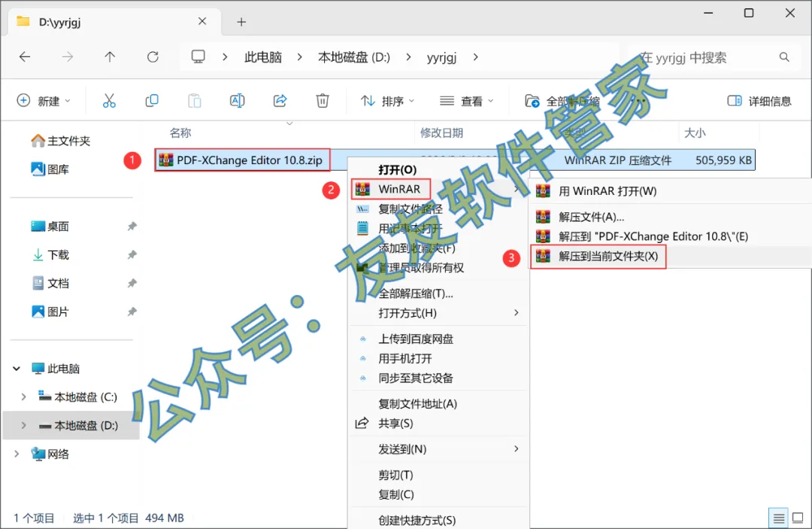The image size is (812, 529).
Task: Close the D:\yyrjgj tab
Action: pos(202,21)
